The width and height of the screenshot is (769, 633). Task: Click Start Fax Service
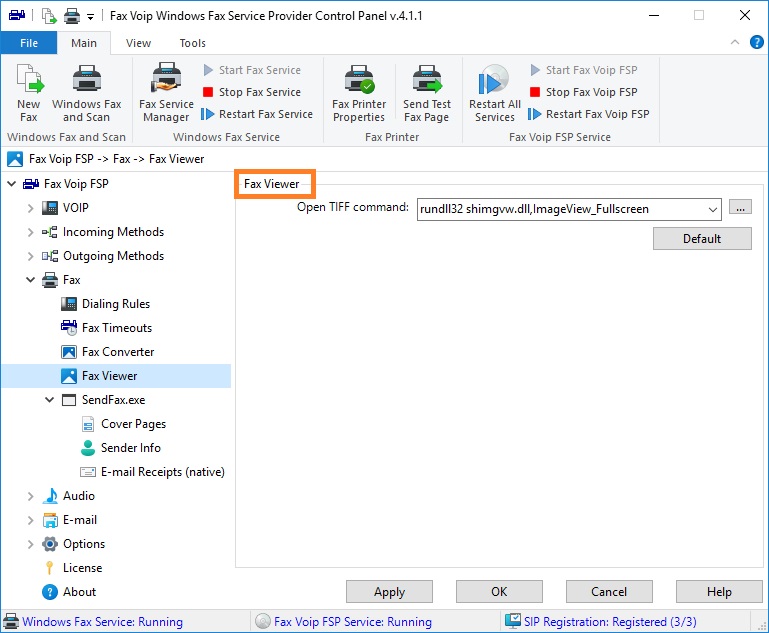[x=252, y=70]
